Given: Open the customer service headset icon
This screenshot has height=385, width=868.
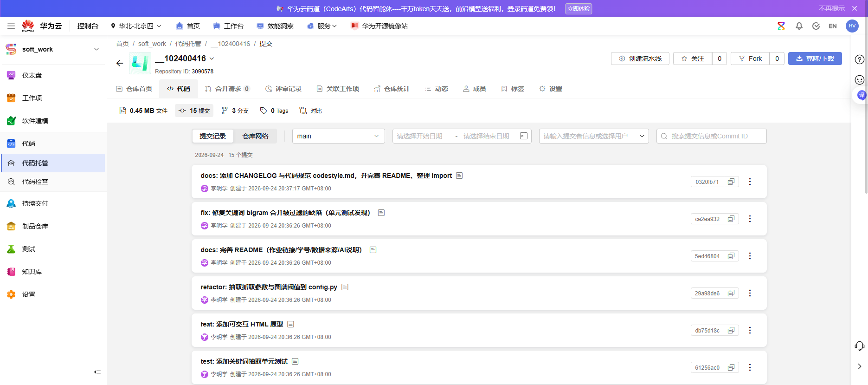Looking at the screenshot, I should tap(860, 346).
